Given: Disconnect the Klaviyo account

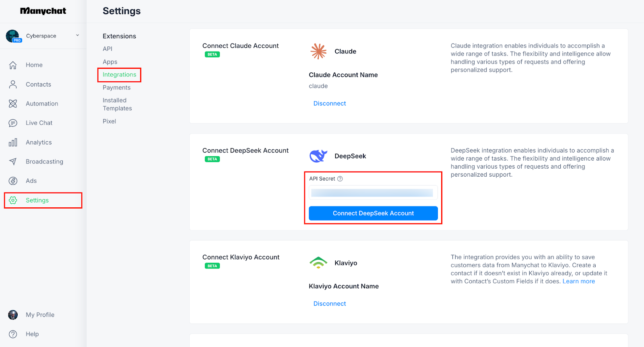Looking at the screenshot, I should [330, 304].
